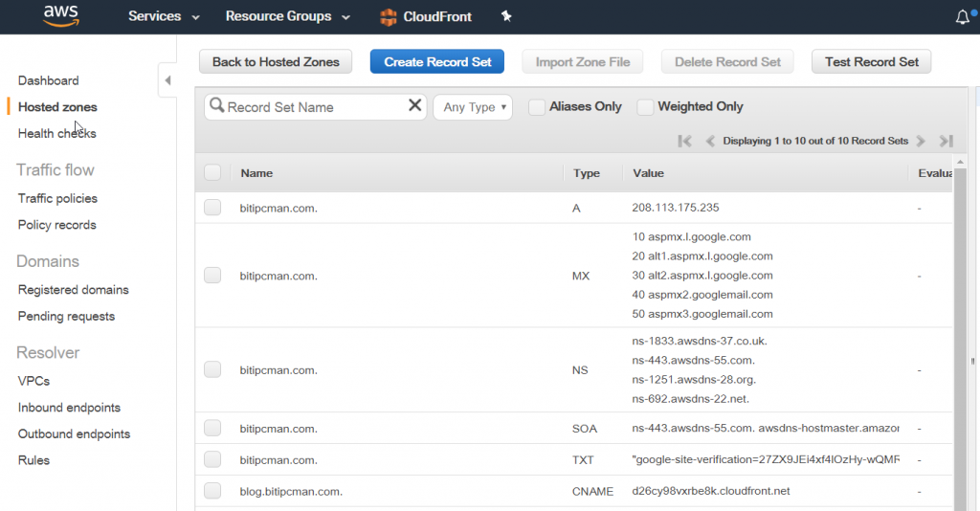
Task: Click d26cy98vxrbe8k.cloudfront.net value
Action: [x=711, y=491]
